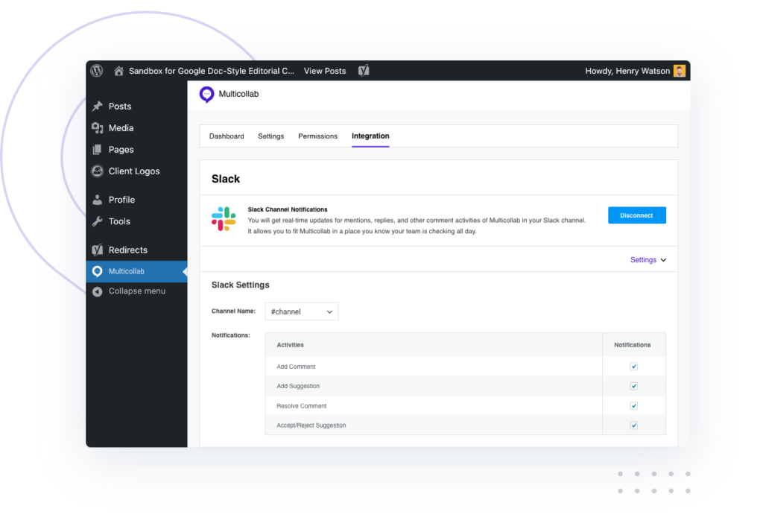
Task: Click the Add Suggestion row label
Action: (298, 387)
